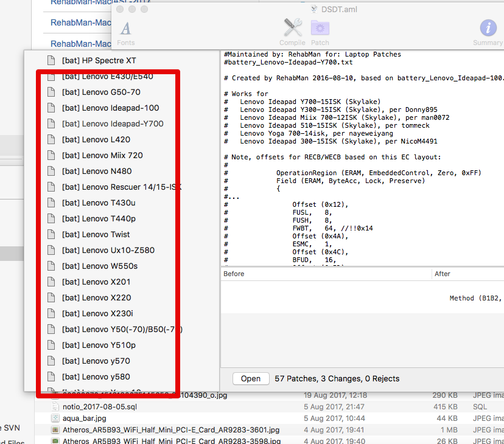Select [bat] Lenovo T430u patch
This screenshot has height=444, width=504.
(x=99, y=203)
